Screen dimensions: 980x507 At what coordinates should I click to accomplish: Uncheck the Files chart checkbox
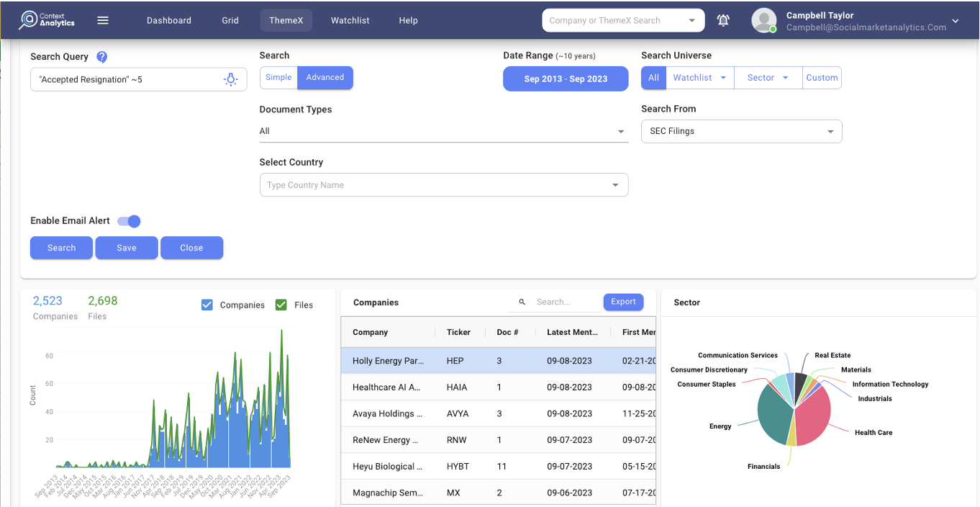(281, 305)
